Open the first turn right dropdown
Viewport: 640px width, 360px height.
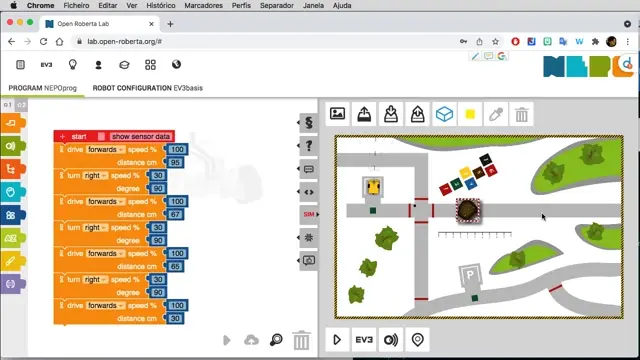[95, 176]
